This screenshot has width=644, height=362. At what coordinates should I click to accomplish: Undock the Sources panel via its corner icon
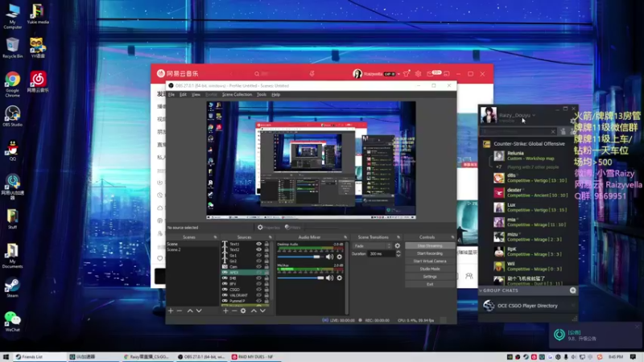pyautogui.click(x=270, y=237)
